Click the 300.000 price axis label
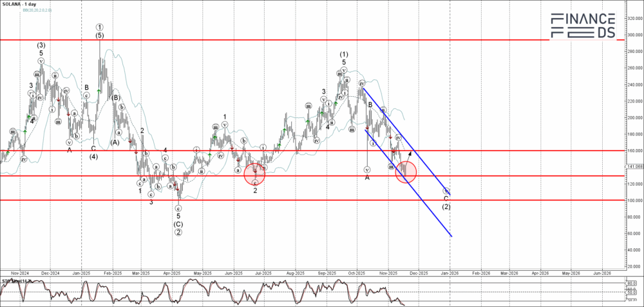This screenshot has width=644, height=307. click(635, 35)
